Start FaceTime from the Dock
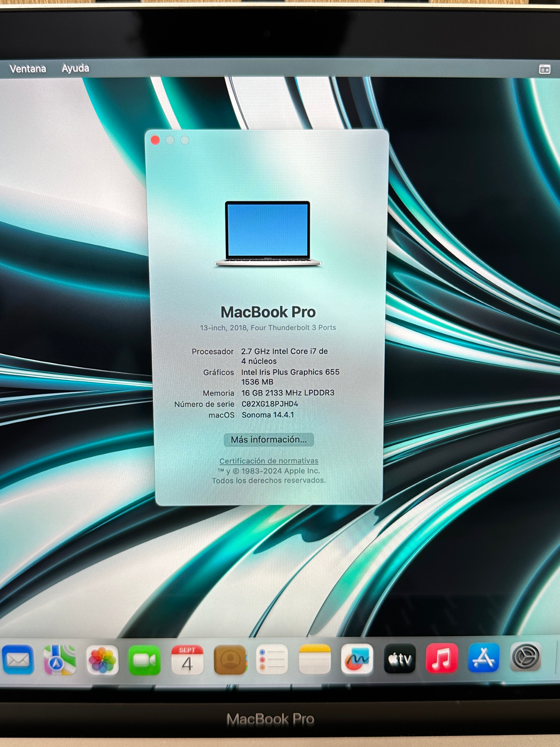 144,660
